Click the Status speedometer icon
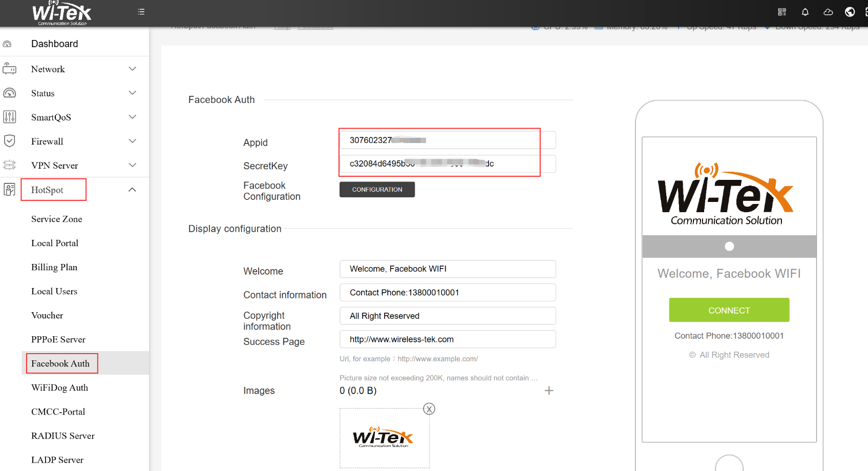The width and height of the screenshot is (868, 471). (9, 93)
